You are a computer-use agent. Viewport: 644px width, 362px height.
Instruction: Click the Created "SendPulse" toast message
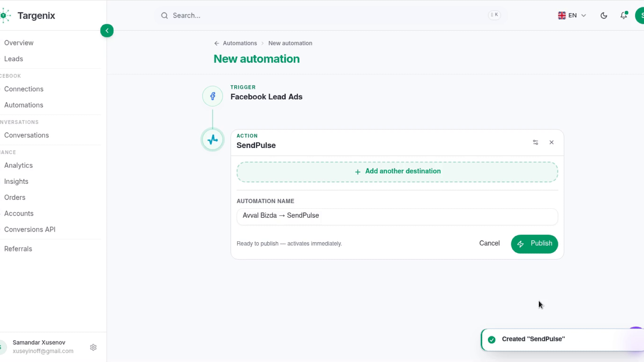(533, 339)
